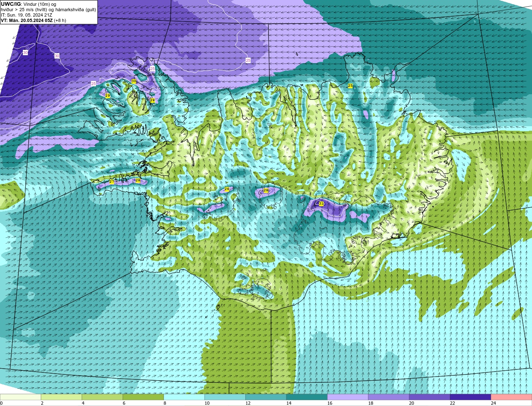
Task: Choose the 14–16 dark teal legend swatch
Action: pos(307,397)
